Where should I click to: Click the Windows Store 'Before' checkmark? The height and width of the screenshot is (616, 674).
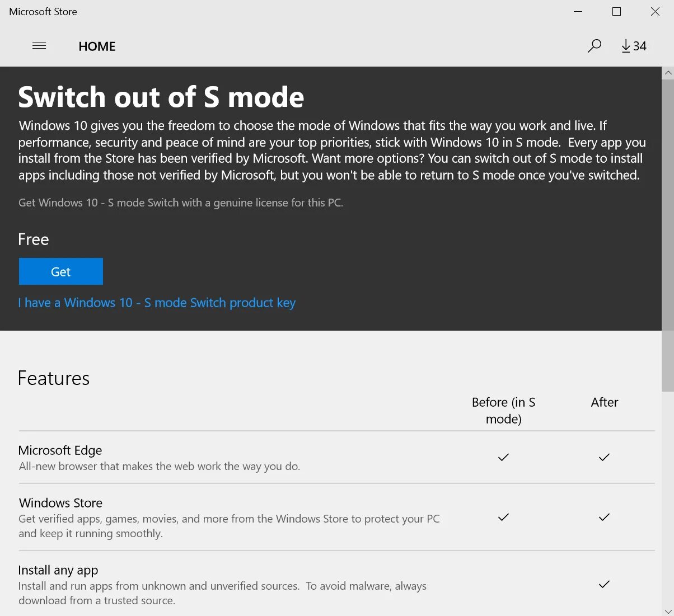point(503,517)
